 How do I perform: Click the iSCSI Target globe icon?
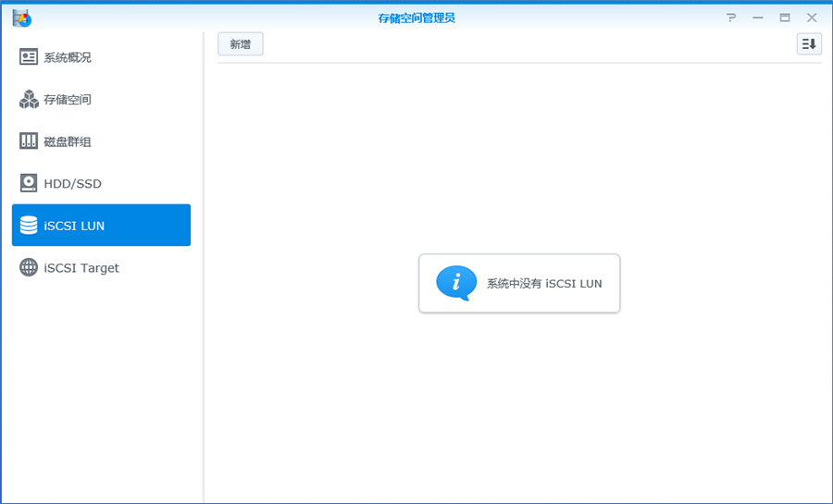click(x=29, y=268)
